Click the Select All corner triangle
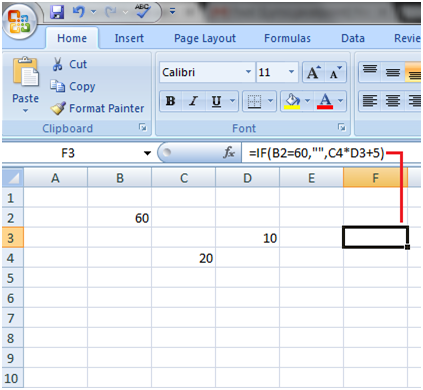 click(13, 178)
